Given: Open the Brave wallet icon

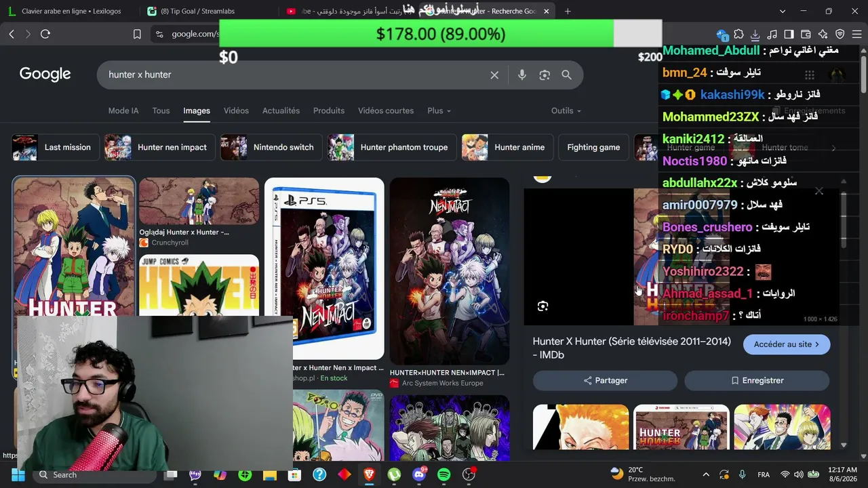Looking at the screenshot, I should click(806, 34).
